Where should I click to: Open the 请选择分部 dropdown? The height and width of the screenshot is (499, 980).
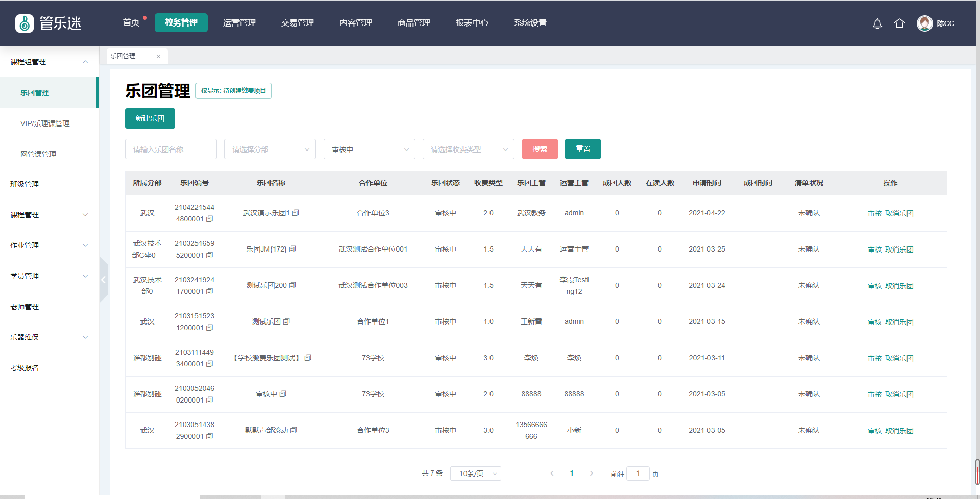(x=269, y=149)
